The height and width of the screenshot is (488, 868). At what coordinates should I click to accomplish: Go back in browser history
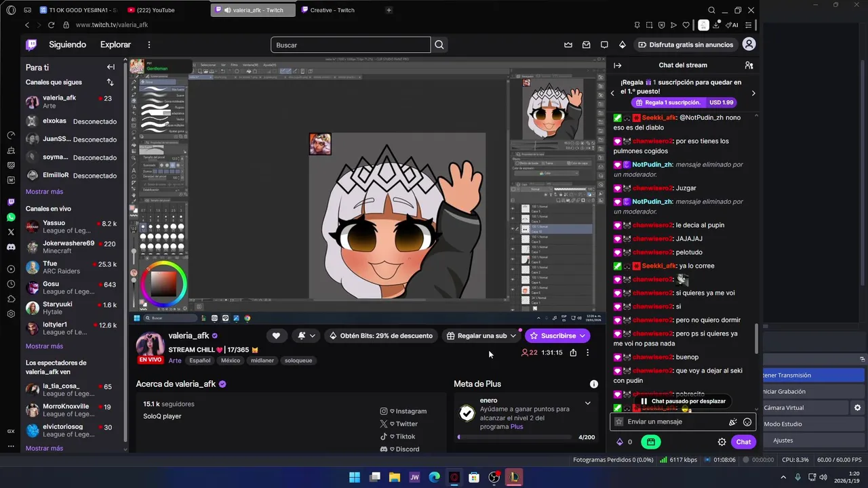coord(27,25)
